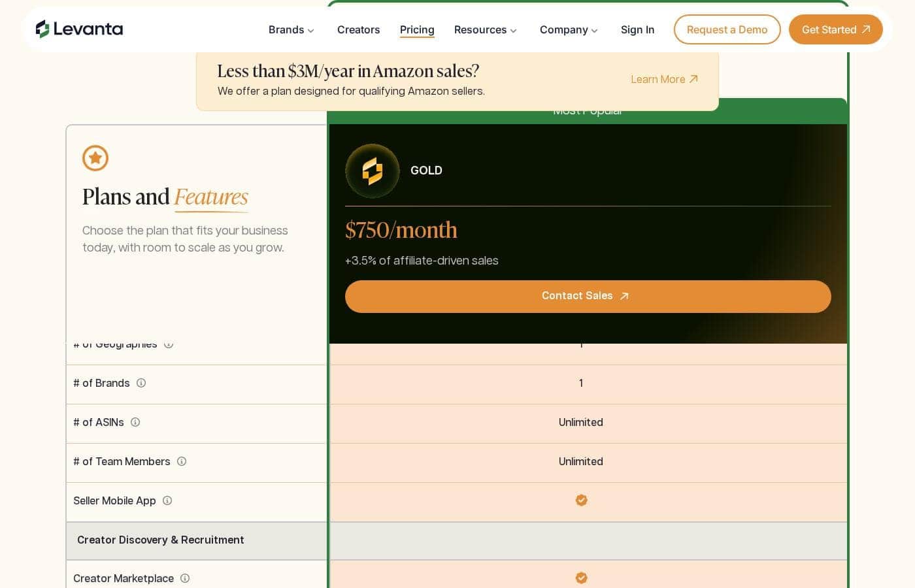The image size is (915, 588).
Task: Click the $750/month price text
Action: 401,230
